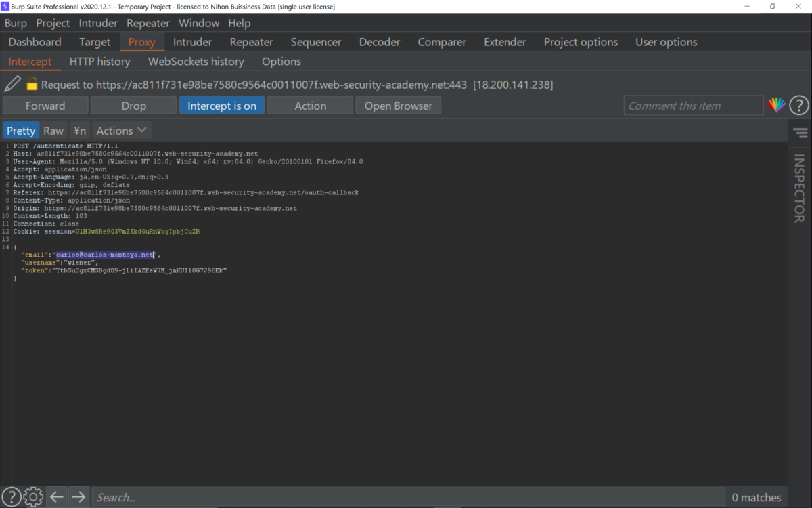
Task: Click the Action button
Action: click(x=311, y=106)
